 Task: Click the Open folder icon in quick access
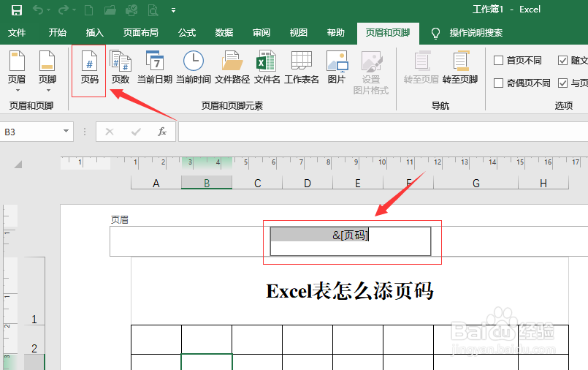pos(110,10)
